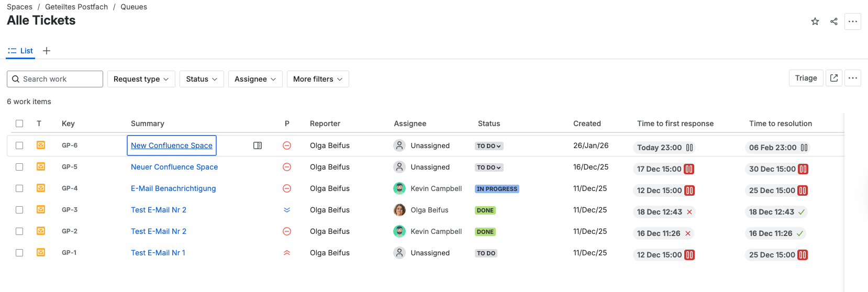Switch to the List tab
Screen dimensions: 868x292
pos(20,51)
